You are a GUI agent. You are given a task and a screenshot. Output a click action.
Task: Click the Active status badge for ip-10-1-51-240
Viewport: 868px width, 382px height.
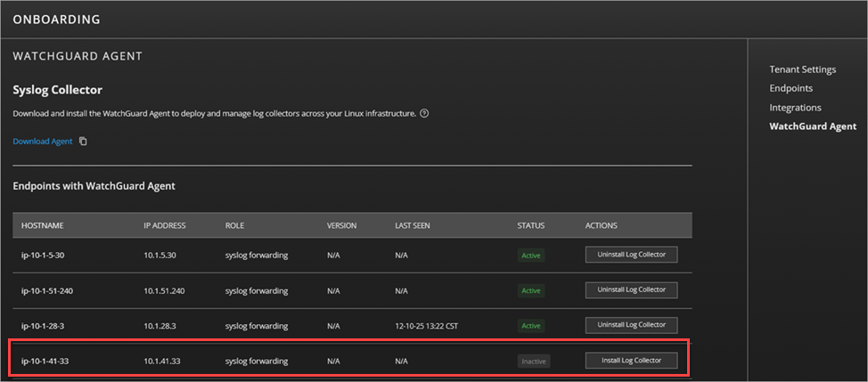pyautogui.click(x=531, y=291)
